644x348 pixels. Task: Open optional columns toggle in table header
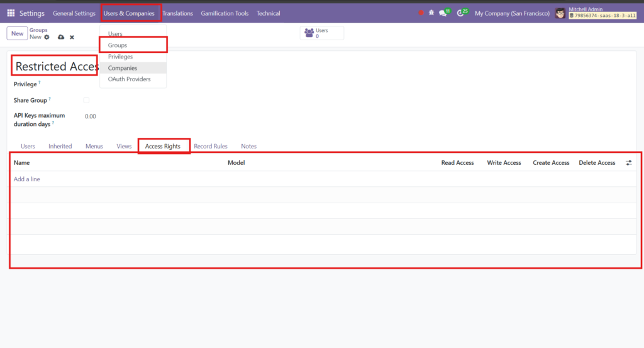(629, 163)
